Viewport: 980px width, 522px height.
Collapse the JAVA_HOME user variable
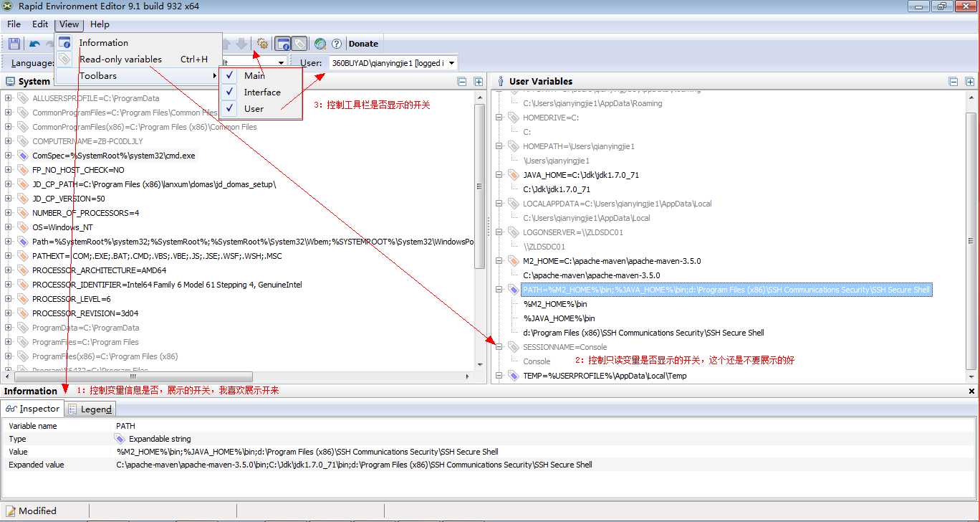point(499,175)
